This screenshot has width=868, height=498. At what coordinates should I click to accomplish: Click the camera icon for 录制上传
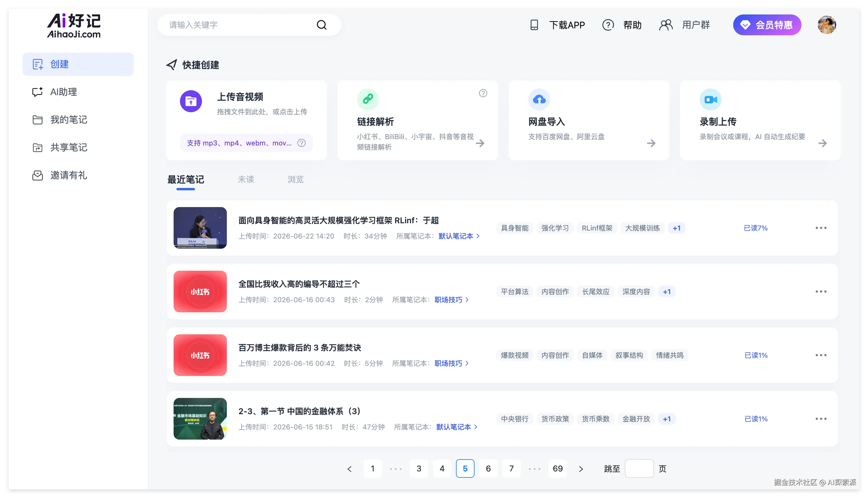[x=710, y=99]
